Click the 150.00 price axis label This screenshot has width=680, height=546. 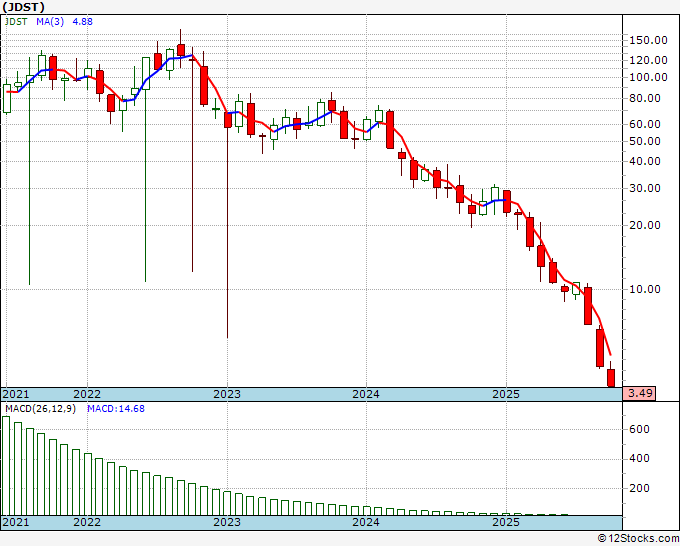[x=648, y=40]
